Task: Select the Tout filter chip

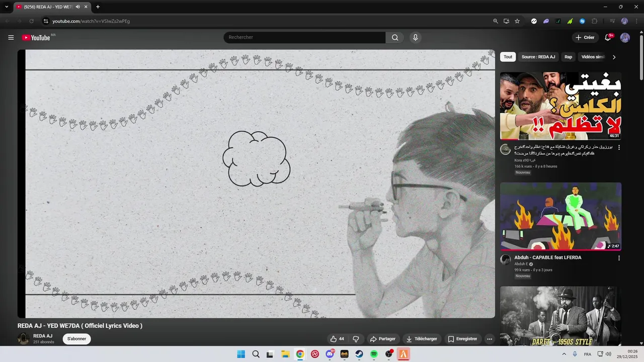Action: point(508,57)
